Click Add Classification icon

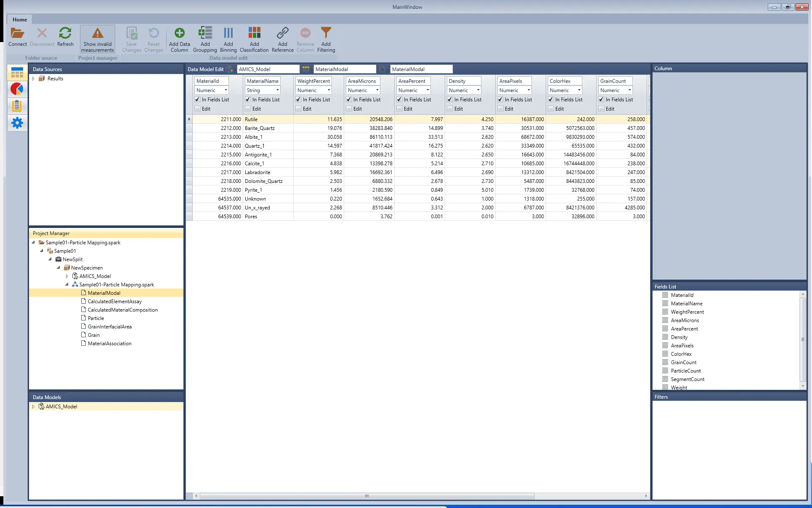coord(255,33)
